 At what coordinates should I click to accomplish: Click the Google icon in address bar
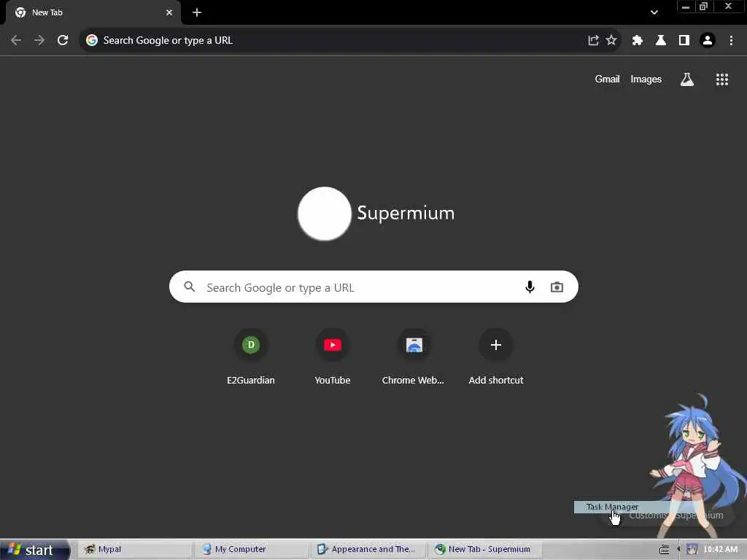(92, 41)
